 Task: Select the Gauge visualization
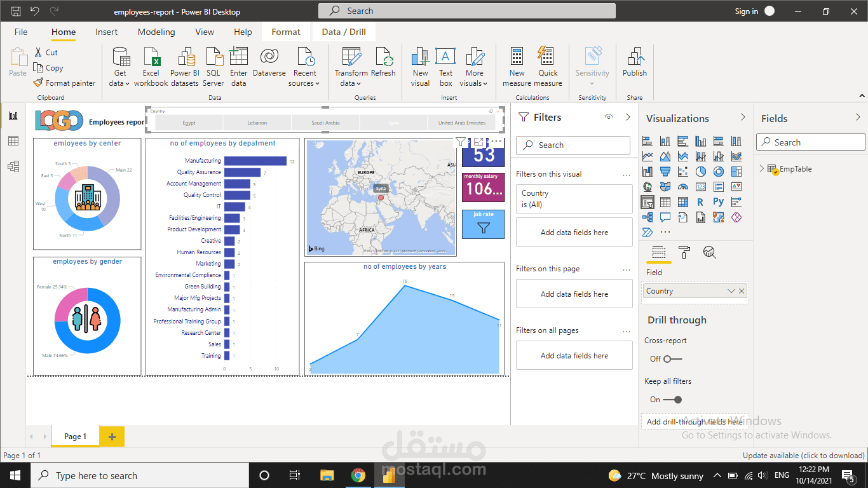tap(683, 187)
